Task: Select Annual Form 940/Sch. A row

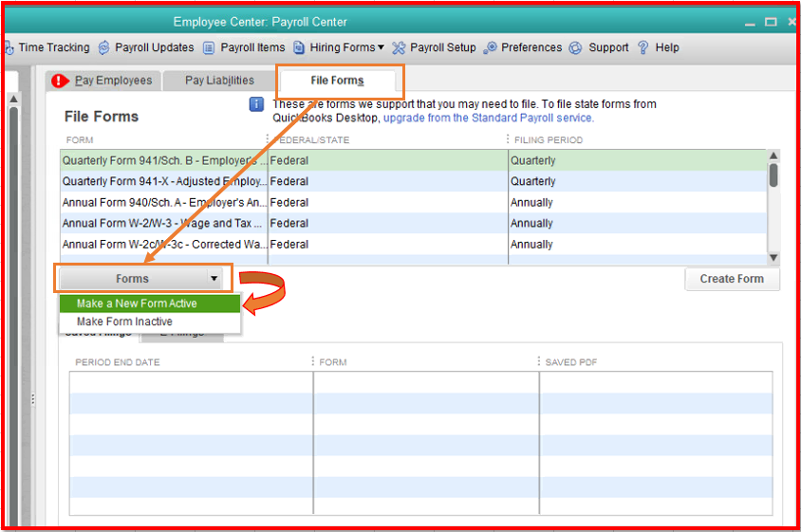Action: [x=413, y=202]
